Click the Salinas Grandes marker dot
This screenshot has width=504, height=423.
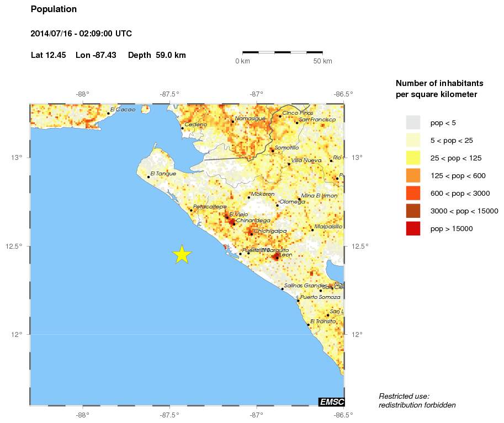pos(283,288)
